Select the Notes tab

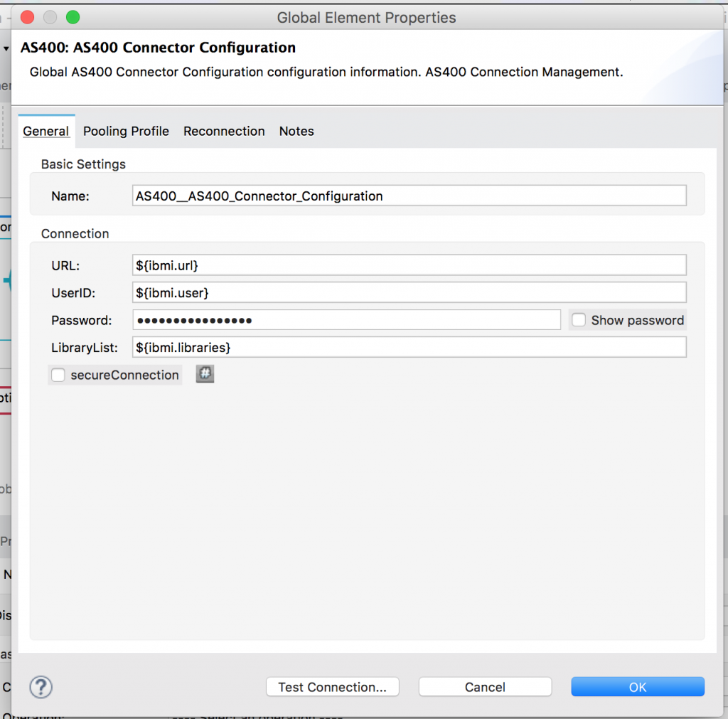point(296,132)
